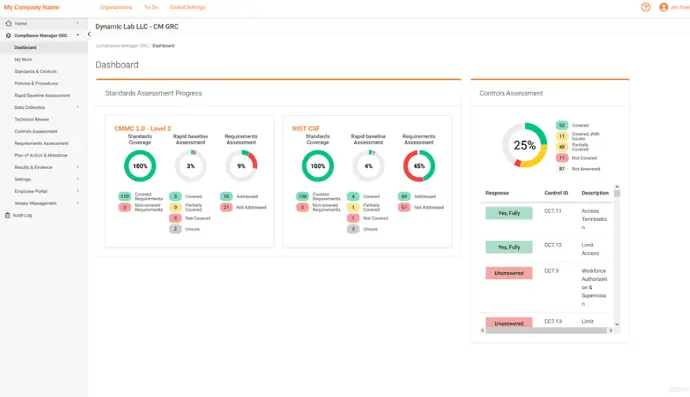The image size is (690, 397).
Task: Open the user profile avatar icon
Action: 664,7
